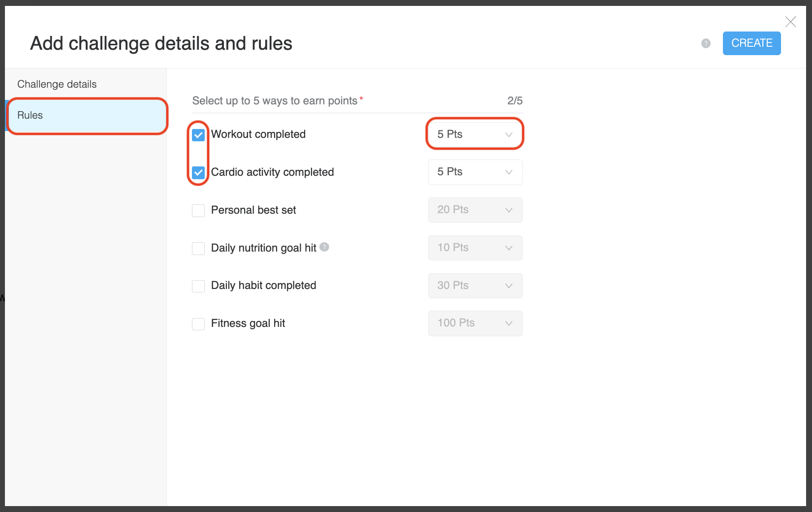Screen dimensions: 812x512
Task: Uncheck Cardio activity completed checkbox
Action: point(198,172)
